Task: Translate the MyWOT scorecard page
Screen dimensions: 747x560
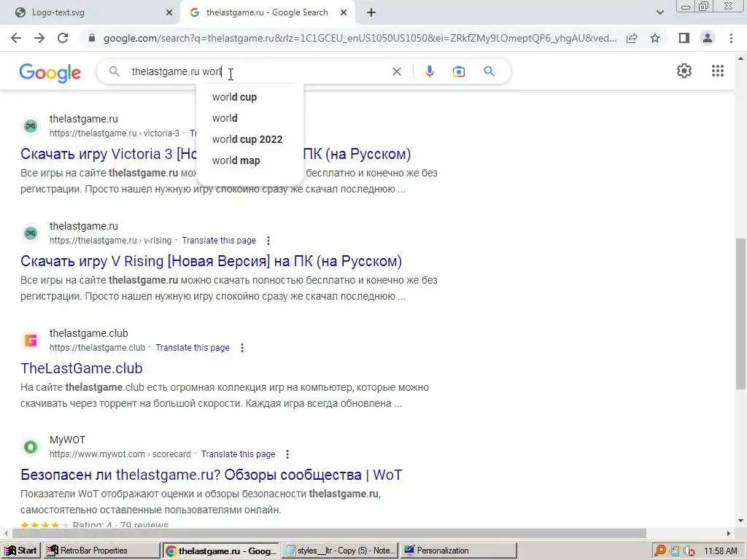Action: 239,454
